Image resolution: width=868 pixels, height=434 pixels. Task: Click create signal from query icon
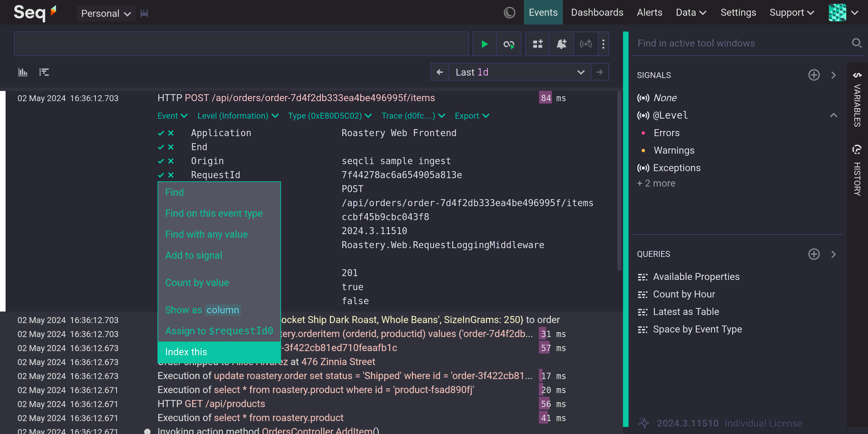click(x=586, y=44)
